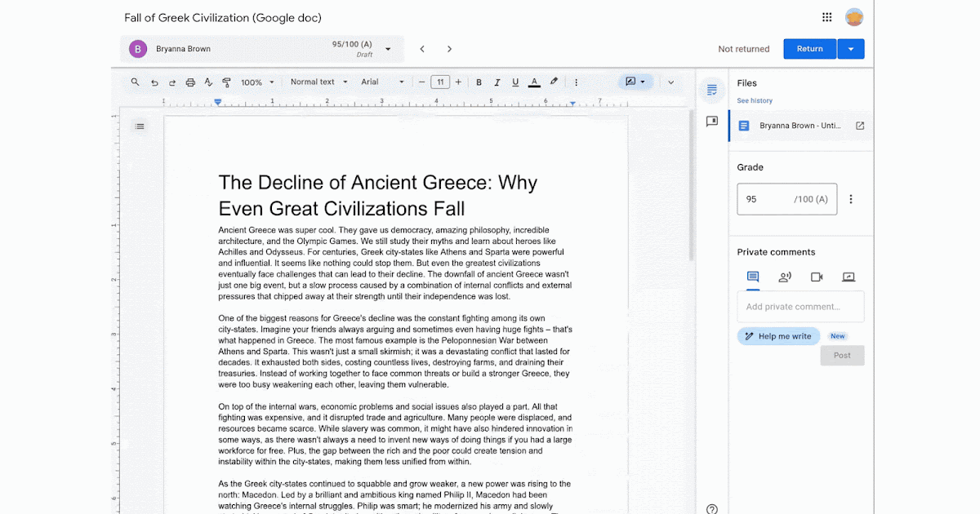Click the Undo arrow icon
The width and height of the screenshot is (980, 514).
pos(154,82)
